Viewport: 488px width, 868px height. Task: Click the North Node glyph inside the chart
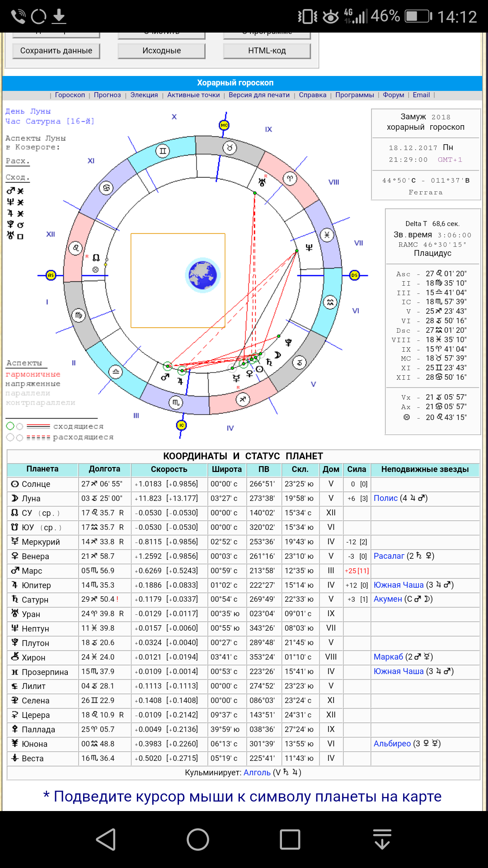click(96, 258)
